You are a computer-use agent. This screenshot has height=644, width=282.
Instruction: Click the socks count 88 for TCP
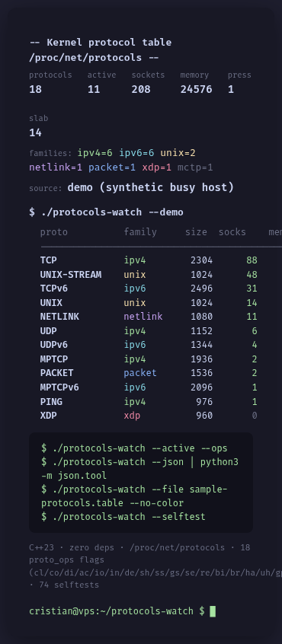tap(252, 260)
